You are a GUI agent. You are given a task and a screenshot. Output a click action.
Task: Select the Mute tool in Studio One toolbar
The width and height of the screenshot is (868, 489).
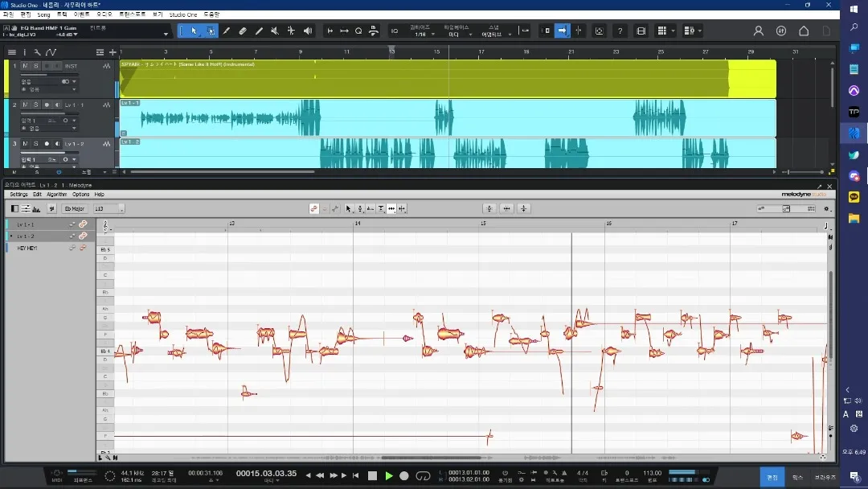point(275,31)
